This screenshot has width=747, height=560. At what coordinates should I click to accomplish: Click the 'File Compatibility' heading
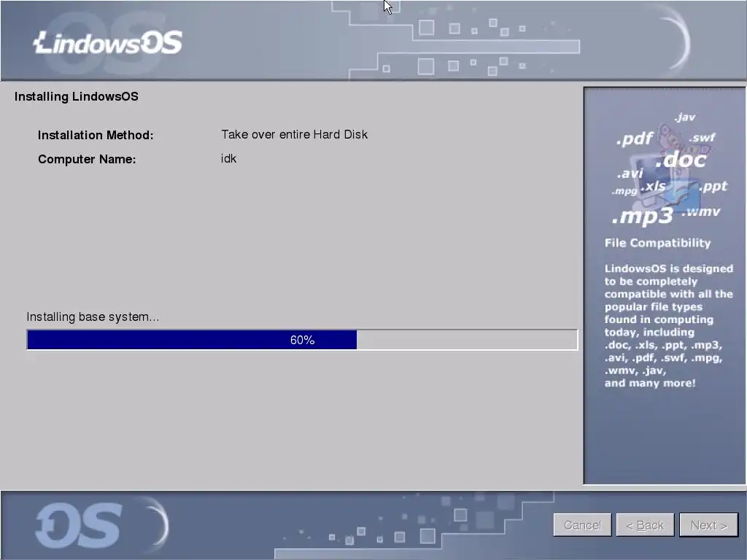(x=657, y=243)
